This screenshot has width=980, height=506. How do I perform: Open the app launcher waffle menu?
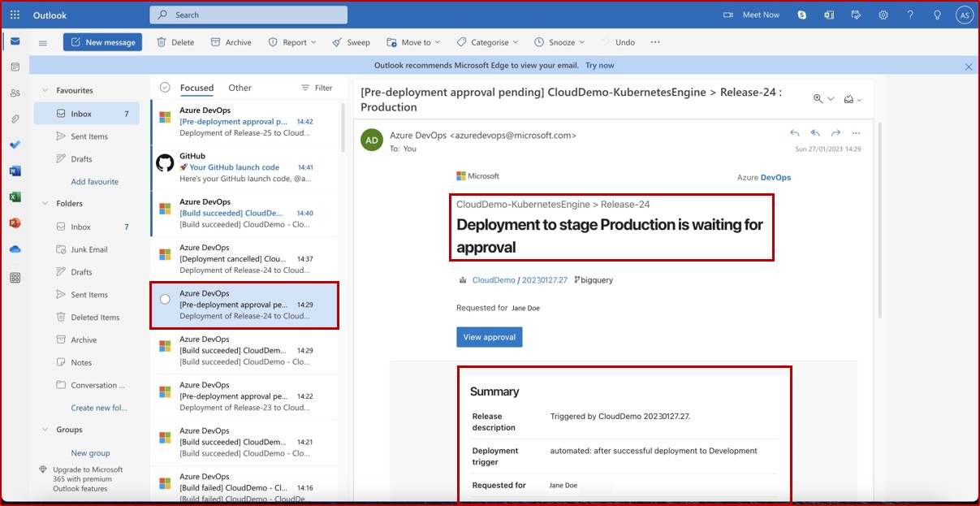point(14,14)
